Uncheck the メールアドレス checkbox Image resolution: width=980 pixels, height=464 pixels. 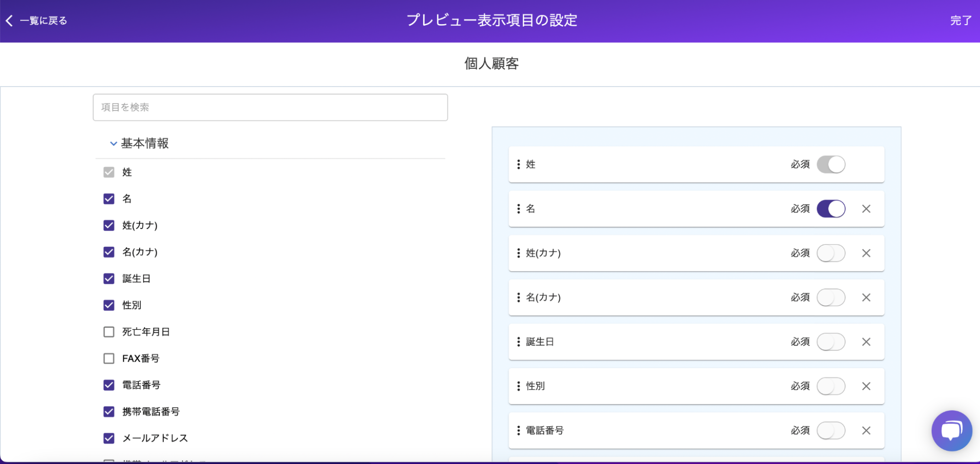[x=109, y=438]
